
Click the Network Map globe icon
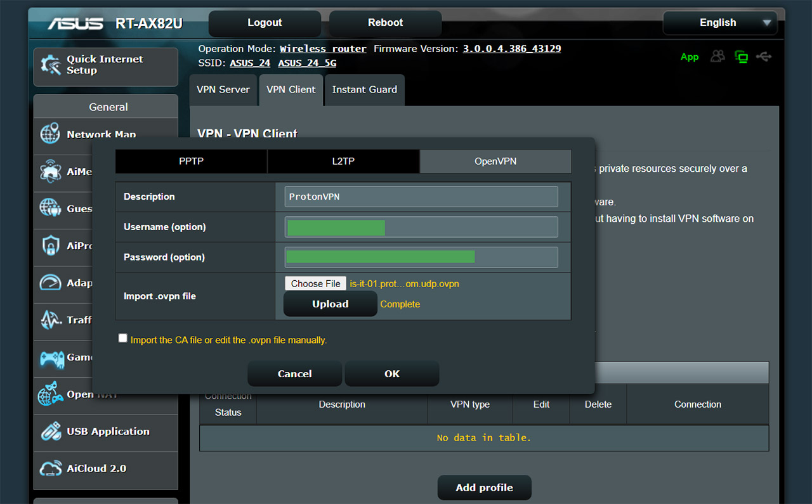click(50, 134)
